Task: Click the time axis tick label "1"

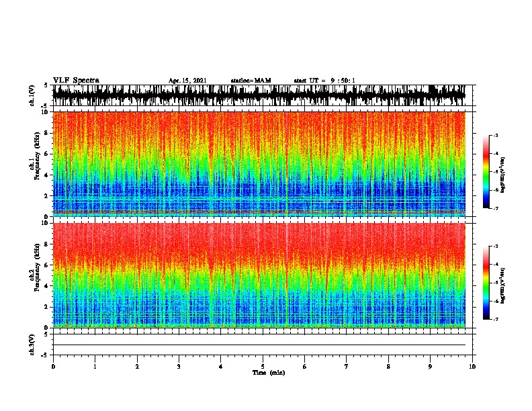Action: [x=95, y=367]
